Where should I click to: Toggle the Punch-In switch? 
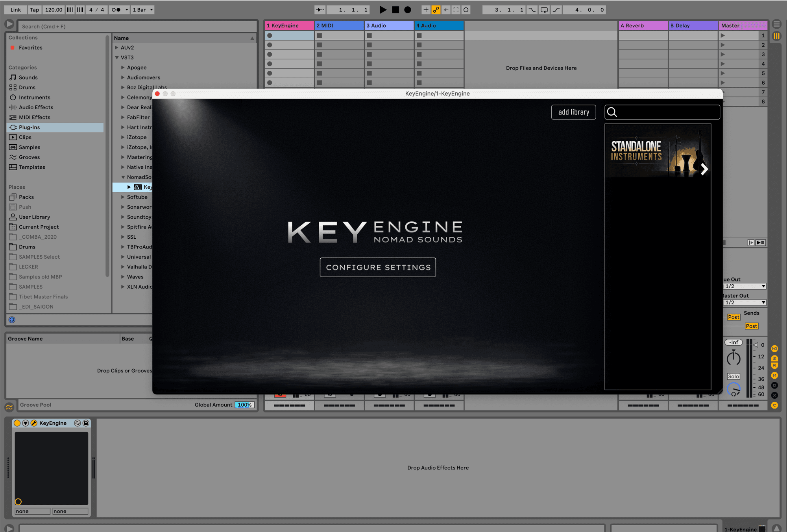(x=532, y=10)
